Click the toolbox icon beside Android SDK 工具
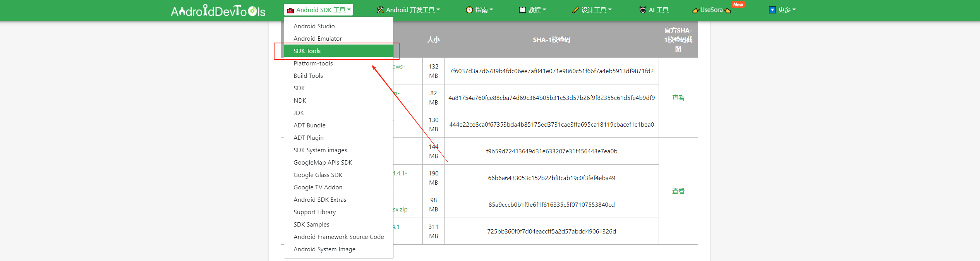 [290, 10]
